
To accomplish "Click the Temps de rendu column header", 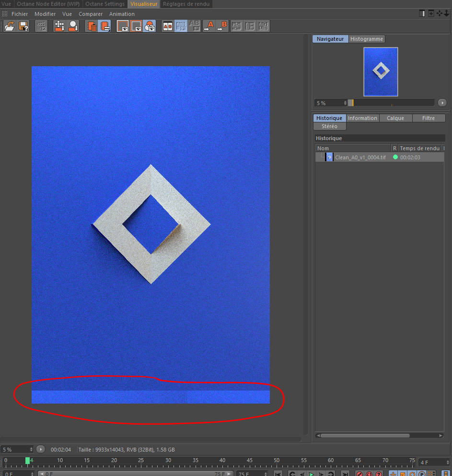I will 420,148.
